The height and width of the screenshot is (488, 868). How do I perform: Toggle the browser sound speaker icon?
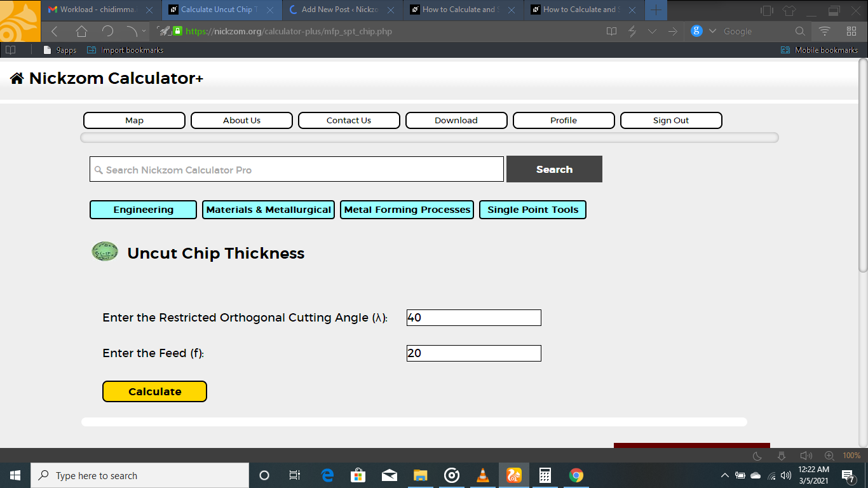806,456
